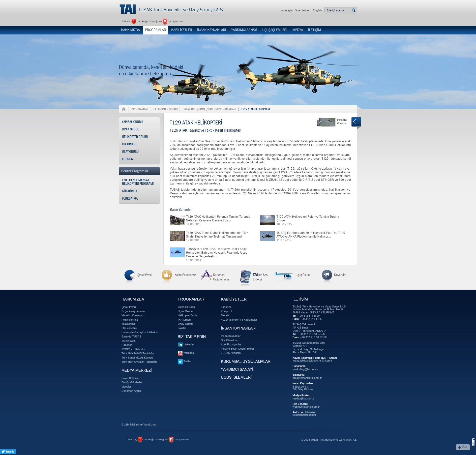476x455 pixels.
Task: Open thumbnail of 17.08.2015 press release
Action: [177, 236]
